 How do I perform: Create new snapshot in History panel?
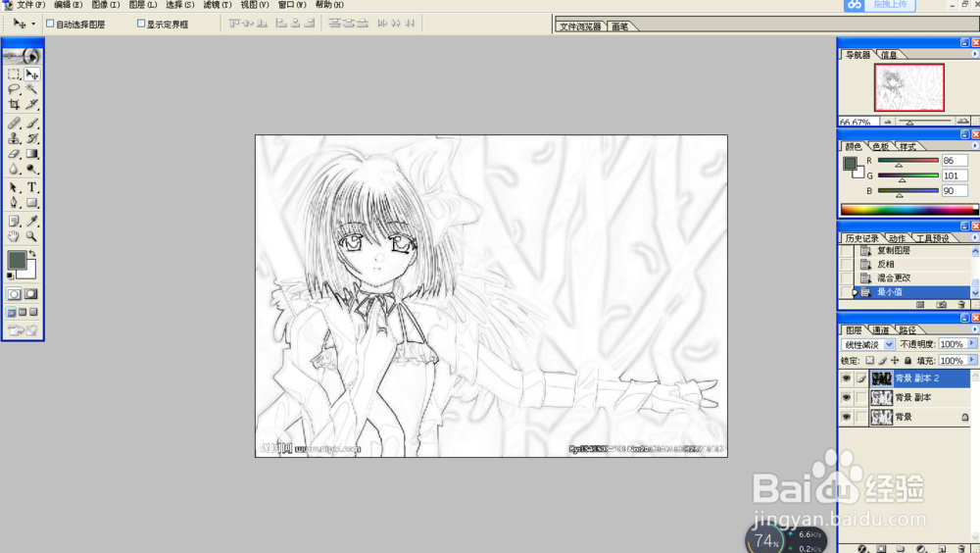[x=941, y=305]
